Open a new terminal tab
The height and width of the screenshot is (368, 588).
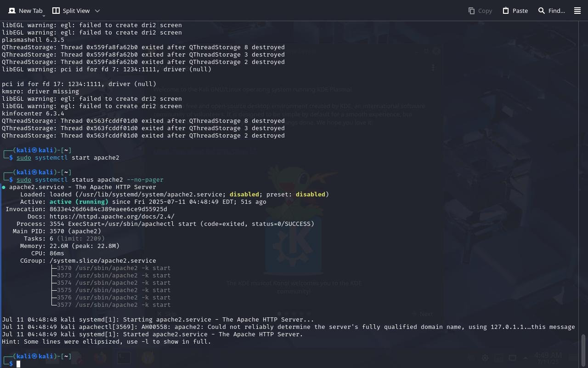[x=25, y=11]
